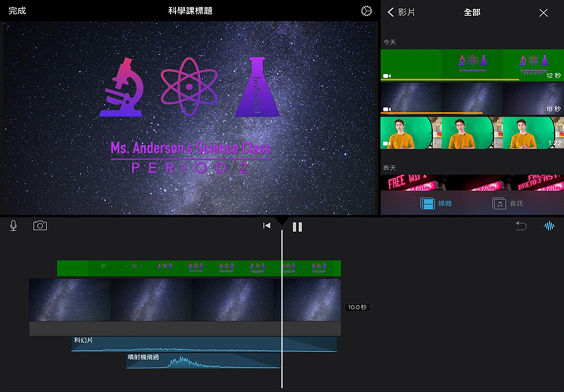Open the camera capture icon
Viewport: 564px width, 392px height.
coord(40,226)
